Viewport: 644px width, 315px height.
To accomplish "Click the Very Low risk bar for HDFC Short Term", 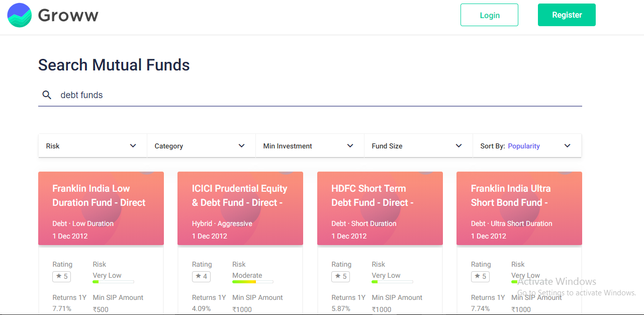I will [x=392, y=282].
